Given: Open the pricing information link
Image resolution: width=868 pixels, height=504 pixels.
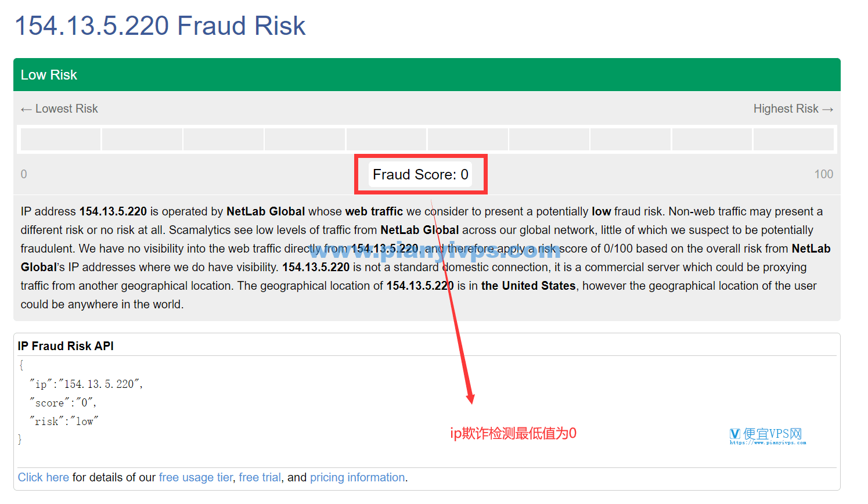Looking at the screenshot, I should 358,477.
